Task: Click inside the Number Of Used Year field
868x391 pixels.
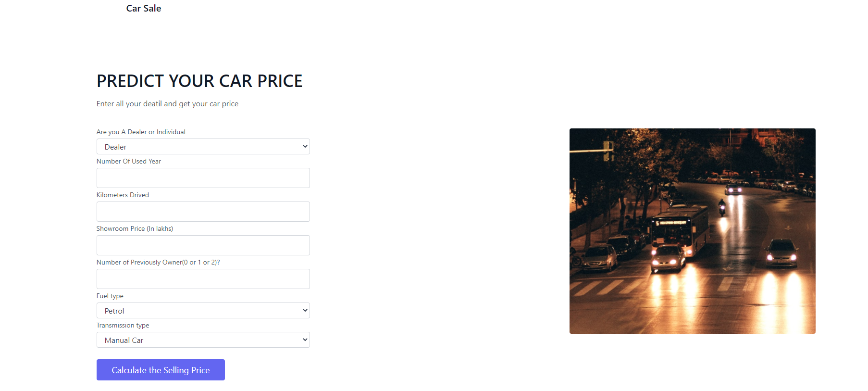Action: tap(203, 178)
